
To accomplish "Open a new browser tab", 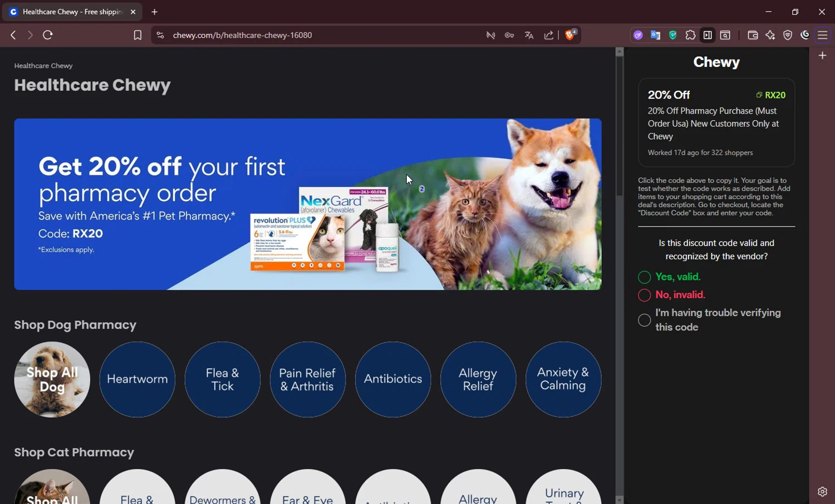I will pyautogui.click(x=155, y=12).
